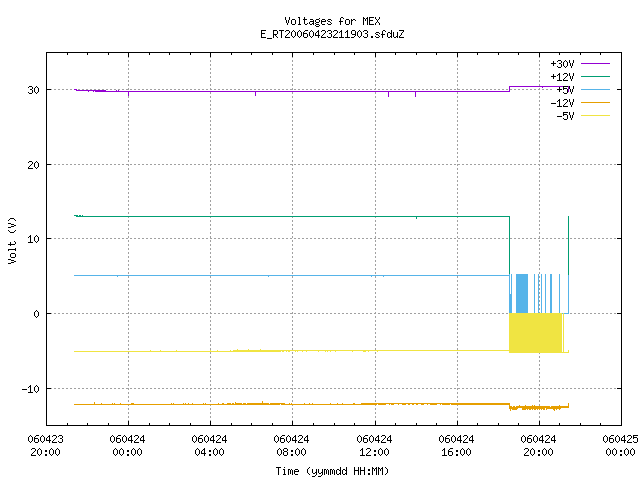Click the y-axis tick value 10
The height and width of the screenshot is (480, 640).
(33, 239)
